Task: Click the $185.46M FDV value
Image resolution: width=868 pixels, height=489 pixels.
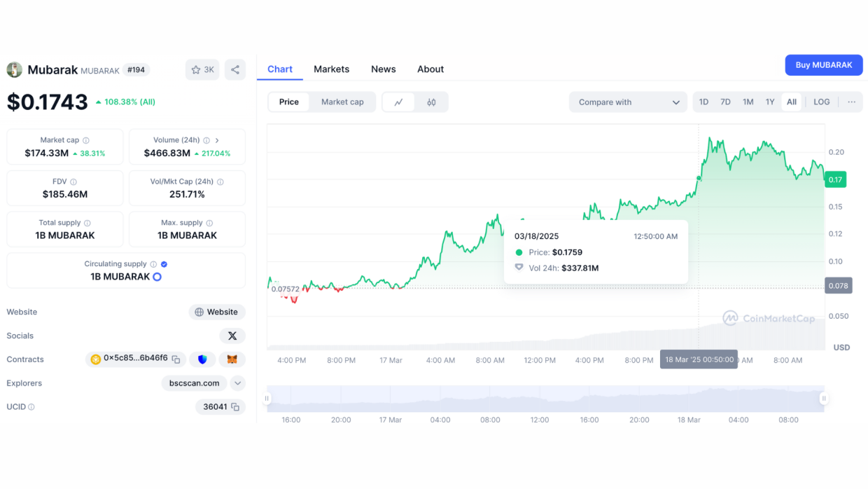Action: coord(65,194)
